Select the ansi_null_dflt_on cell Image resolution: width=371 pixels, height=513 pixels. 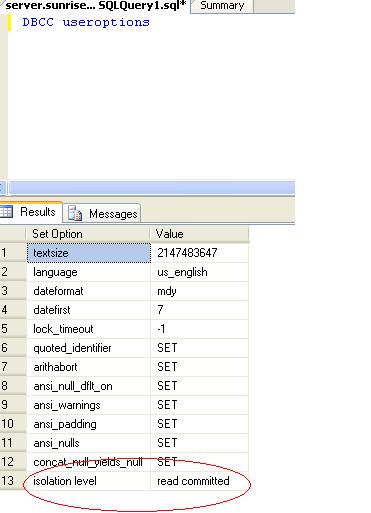[89, 386]
